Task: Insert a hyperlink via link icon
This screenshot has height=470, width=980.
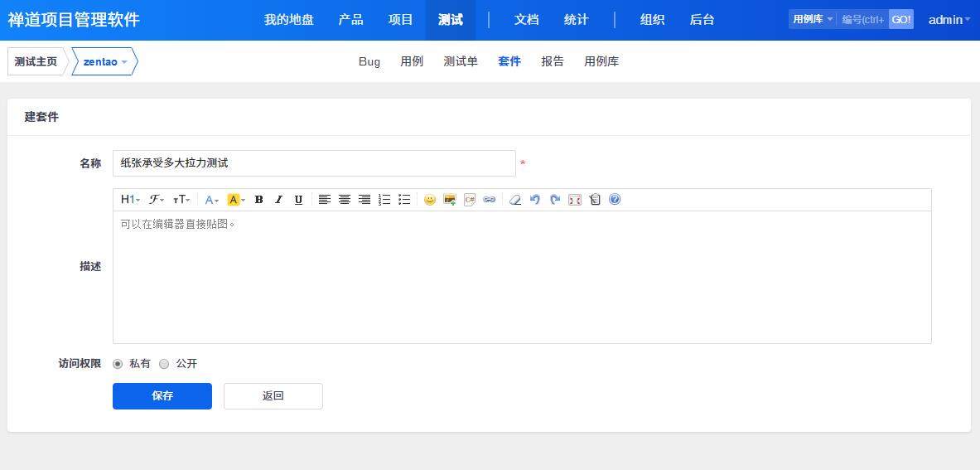Action: [490, 200]
